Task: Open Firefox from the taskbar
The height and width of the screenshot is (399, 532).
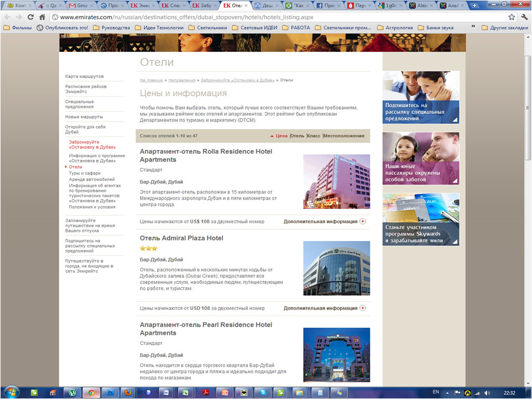Action: click(128, 392)
